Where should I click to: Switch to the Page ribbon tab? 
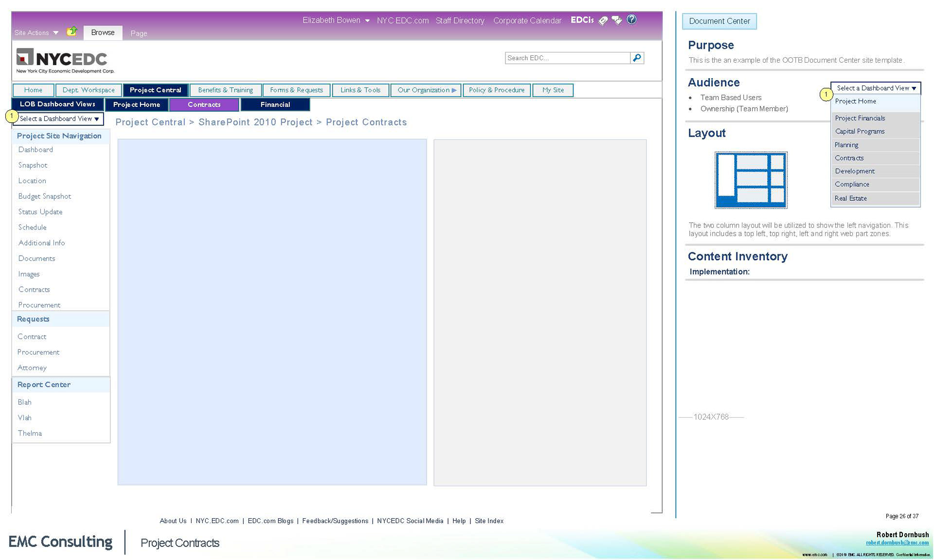[x=139, y=33]
